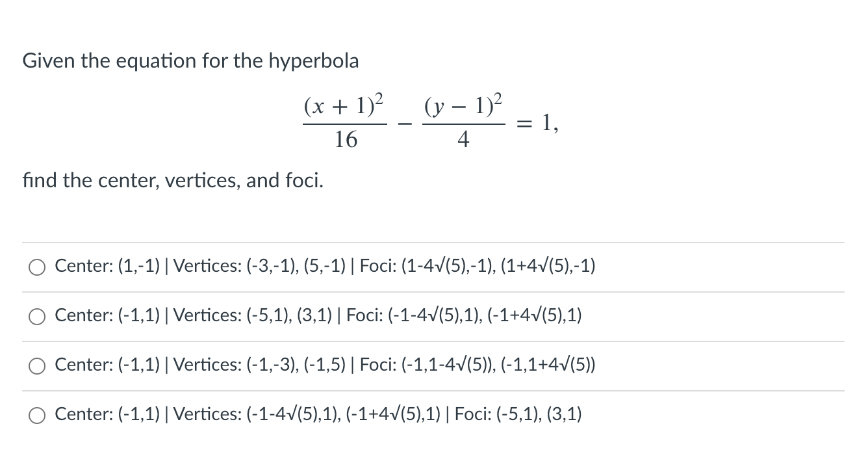Image resolution: width=868 pixels, height=450 pixels.
Task: Click the text 'Given the equation for the hyperbola'
Action: 190,61
